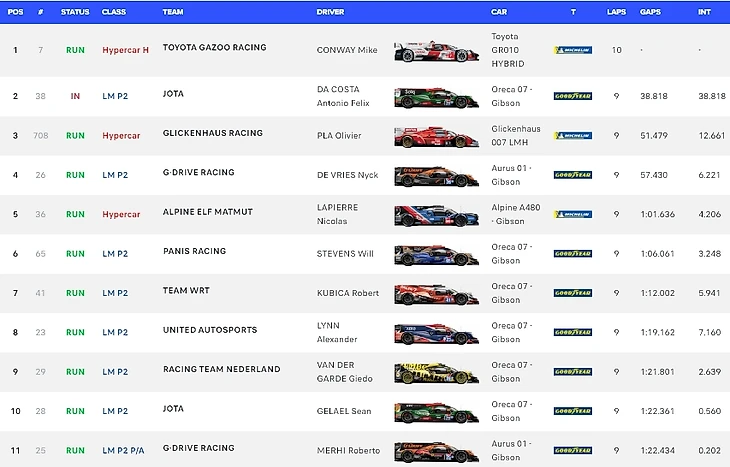Sort by the LAPS column header
This screenshot has width=730, height=467.
point(616,12)
